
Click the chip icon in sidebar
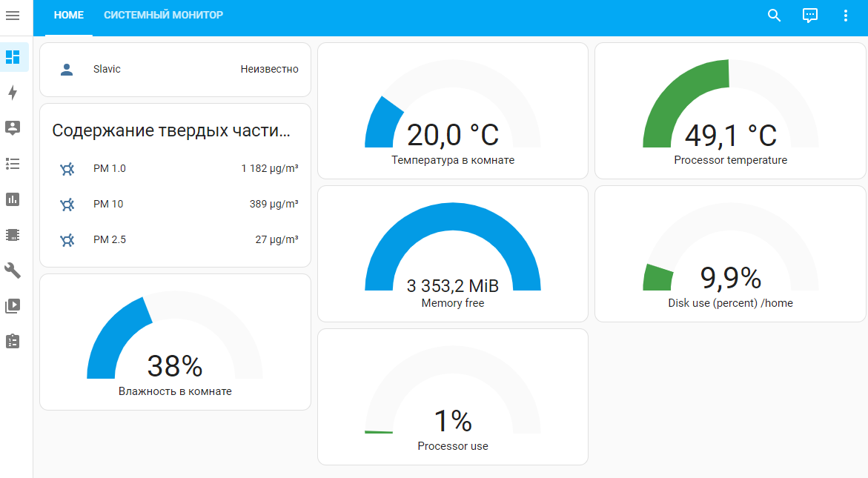tap(13, 235)
